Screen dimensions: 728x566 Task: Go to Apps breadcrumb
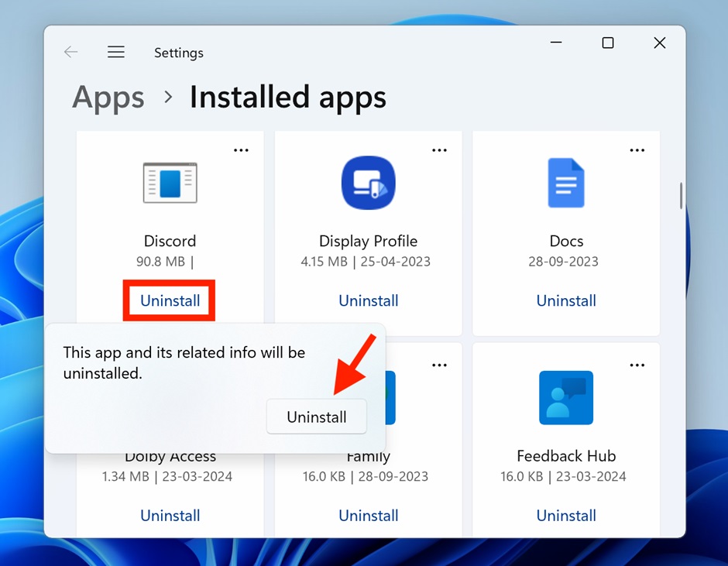[x=108, y=98]
